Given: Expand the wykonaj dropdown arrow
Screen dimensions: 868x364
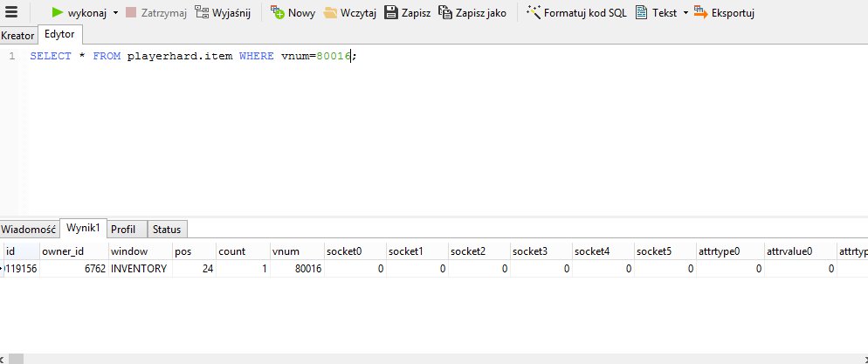Looking at the screenshot, I should [x=115, y=13].
